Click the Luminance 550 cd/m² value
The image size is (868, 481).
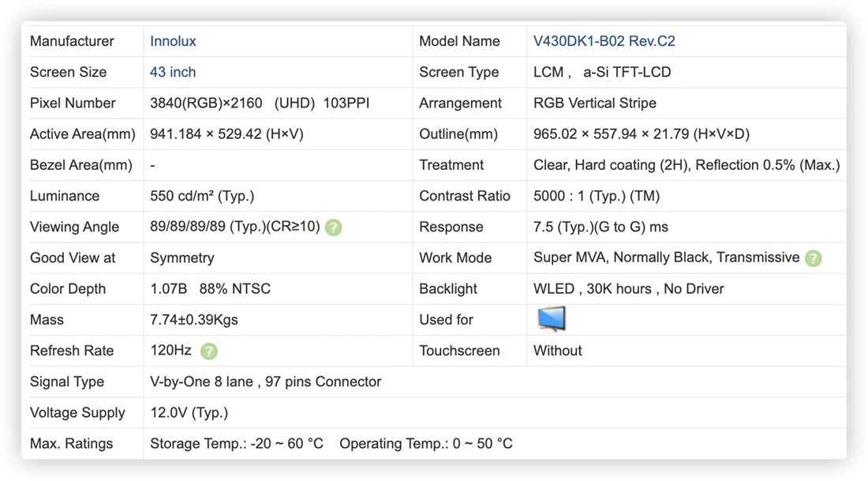tap(202, 196)
